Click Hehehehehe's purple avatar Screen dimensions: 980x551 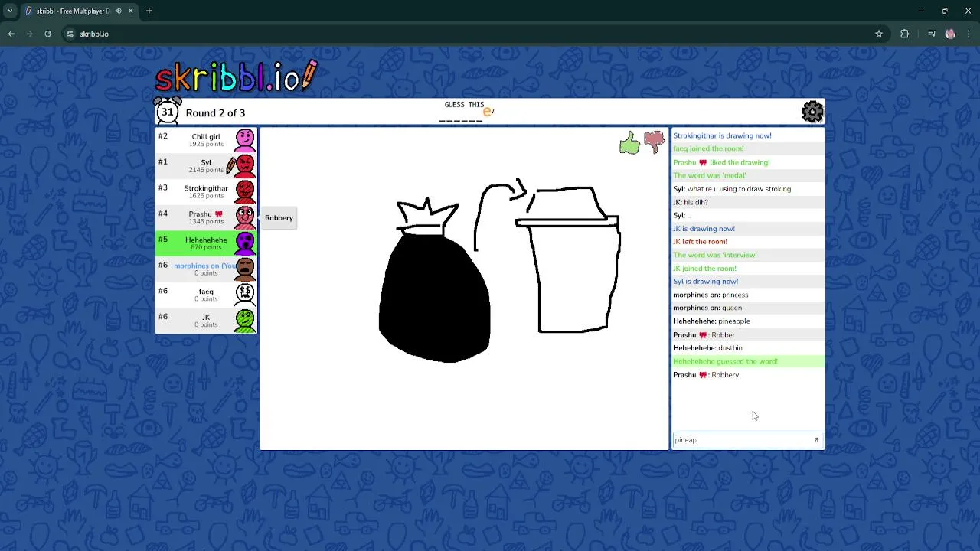[x=245, y=243]
